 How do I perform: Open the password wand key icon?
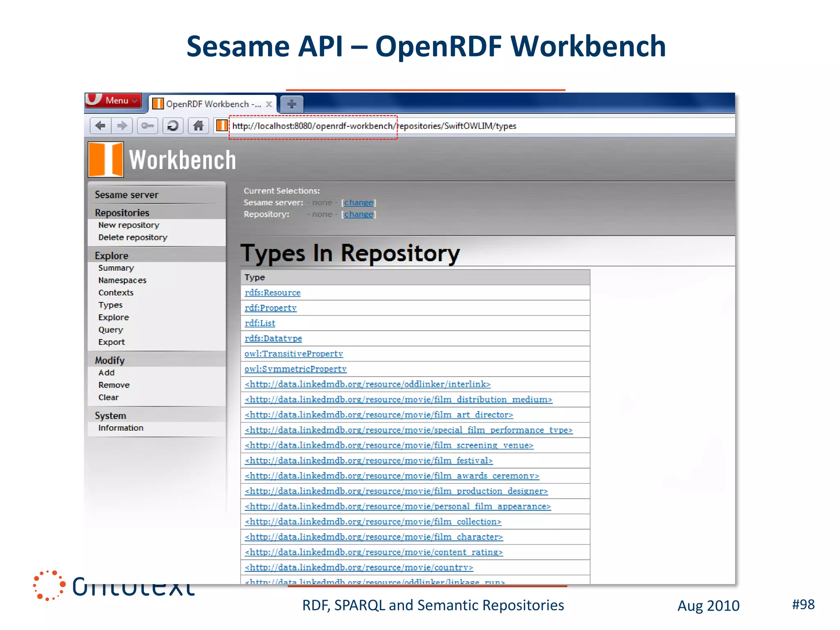(x=147, y=126)
